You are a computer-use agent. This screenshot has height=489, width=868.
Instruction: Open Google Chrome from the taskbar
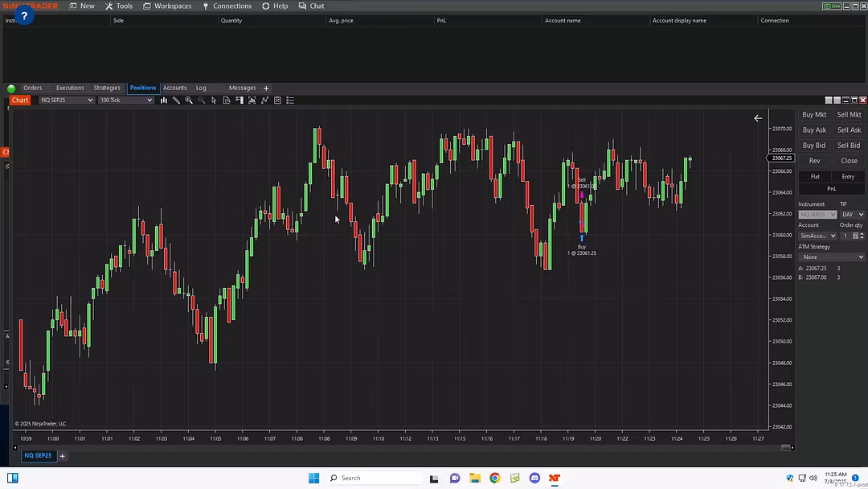495,478
